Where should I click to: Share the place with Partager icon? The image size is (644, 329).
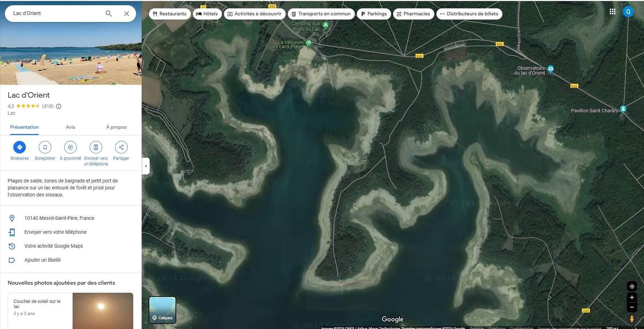click(121, 147)
